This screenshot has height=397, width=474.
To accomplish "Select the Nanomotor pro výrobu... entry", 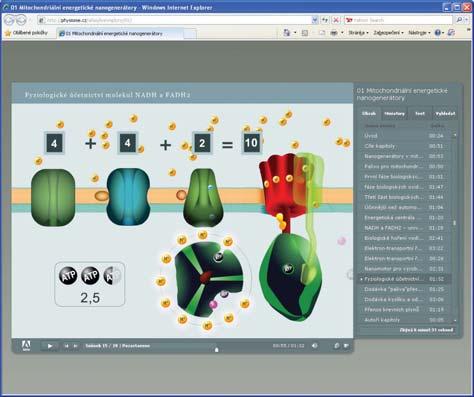I will (405, 269).
